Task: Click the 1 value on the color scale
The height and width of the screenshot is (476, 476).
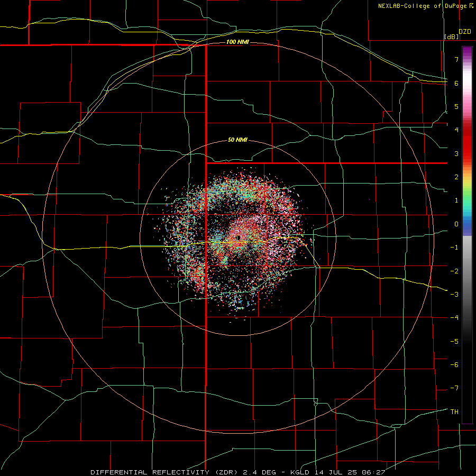Action: point(456,200)
